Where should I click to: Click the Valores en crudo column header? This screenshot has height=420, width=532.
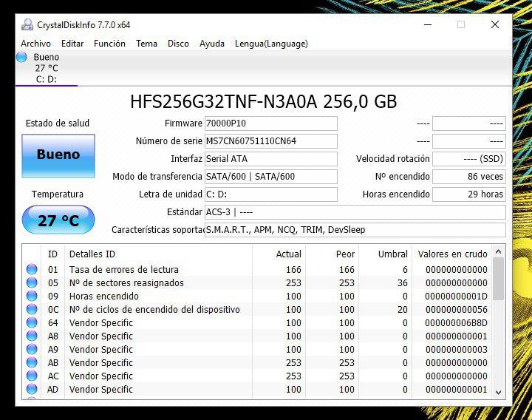click(452, 254)
